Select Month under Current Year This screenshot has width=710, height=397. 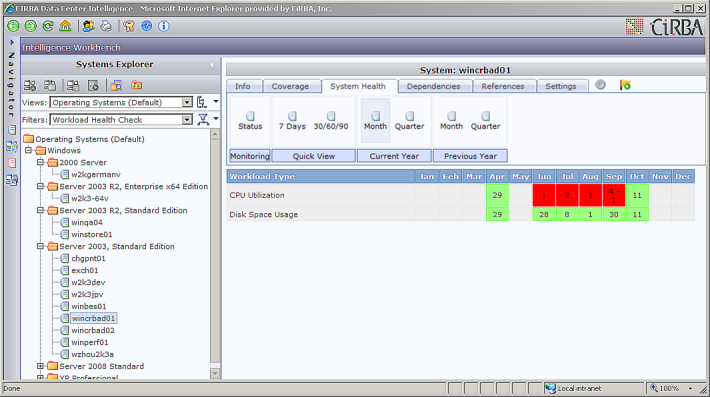pyautogui.click(x=375, y=121)
